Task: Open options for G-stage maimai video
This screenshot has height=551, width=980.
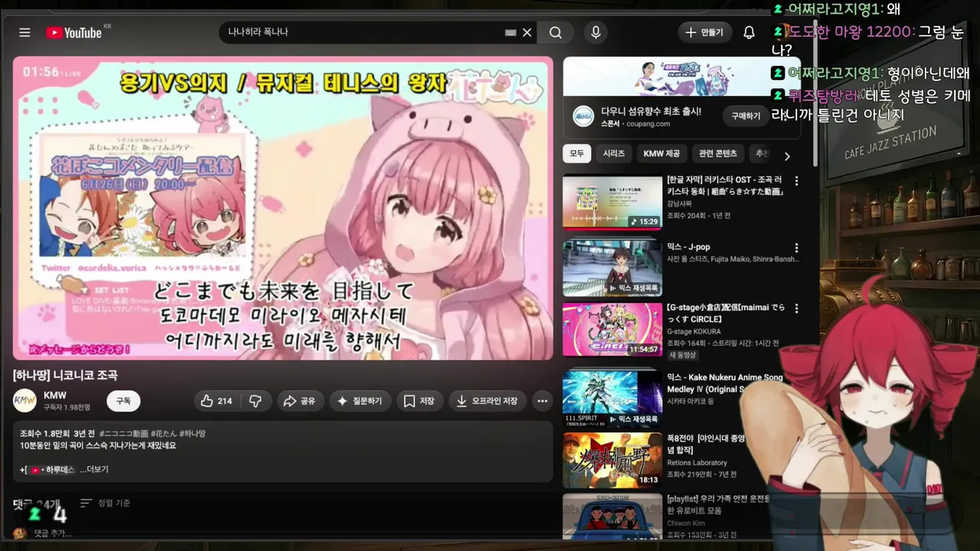Action: [796, 308]
